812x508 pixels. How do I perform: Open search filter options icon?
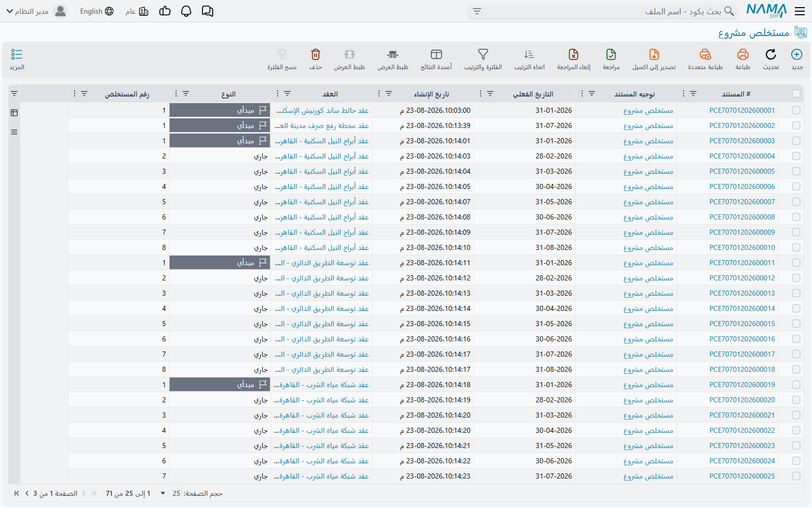pos(477,11)
